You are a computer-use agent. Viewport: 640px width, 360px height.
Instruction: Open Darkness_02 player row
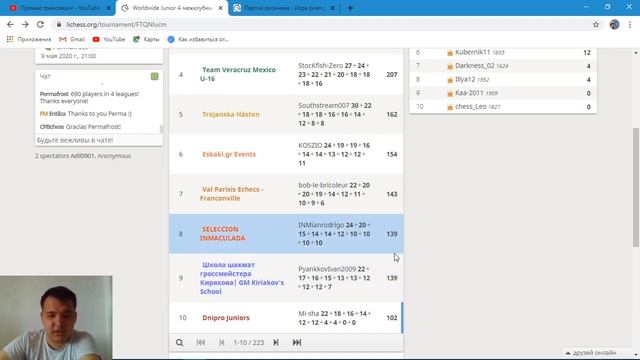click(x=503, y=66)
